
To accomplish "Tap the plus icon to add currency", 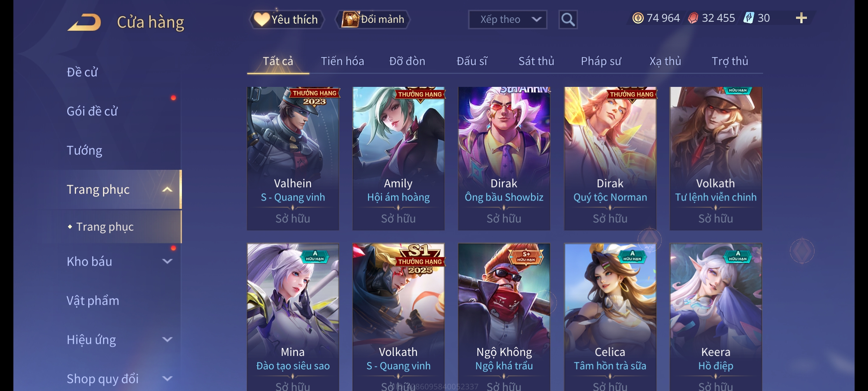I will [801, 18].
